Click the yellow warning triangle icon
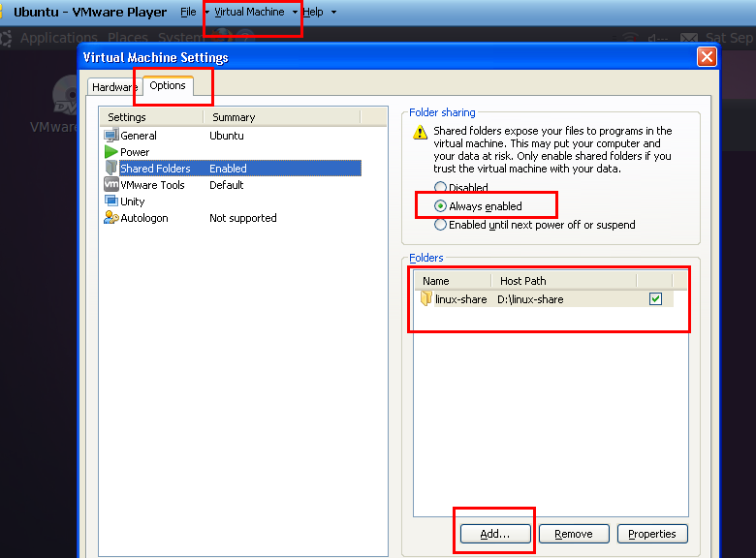Image resolution: width=756 pixels, height=558 pixels. coord(421,132)
